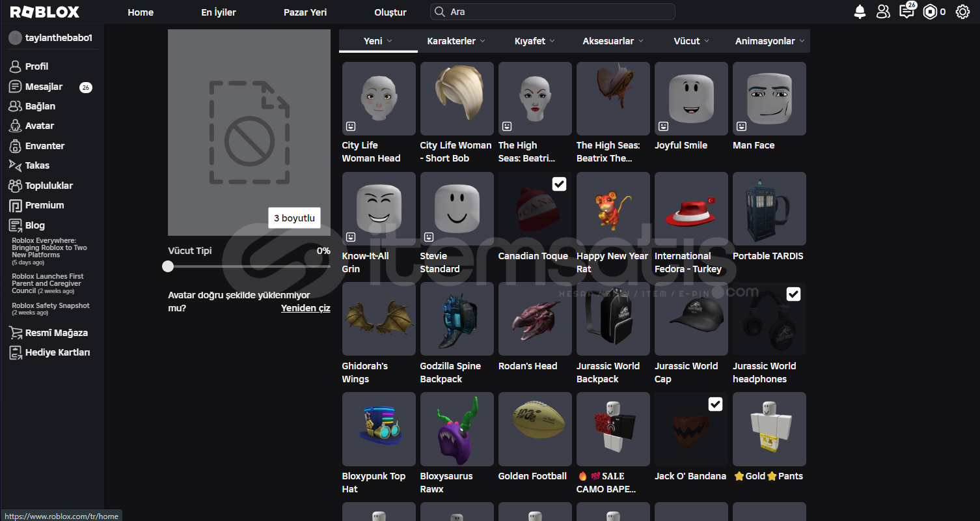Select the Bloxysaurus Rawx thumbnail
Image resolution: width=980 pixels, height=521 pixels.
457,429
